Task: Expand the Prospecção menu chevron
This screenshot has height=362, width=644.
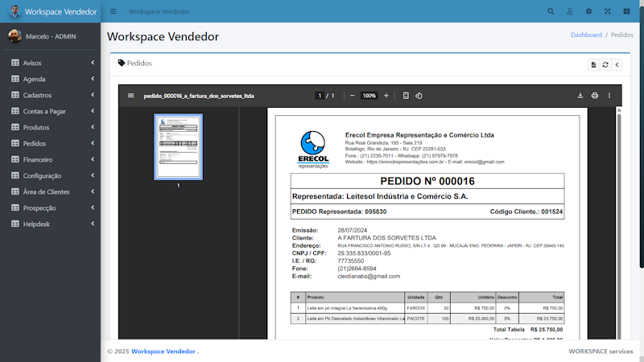Action: [x=93, y=208]
